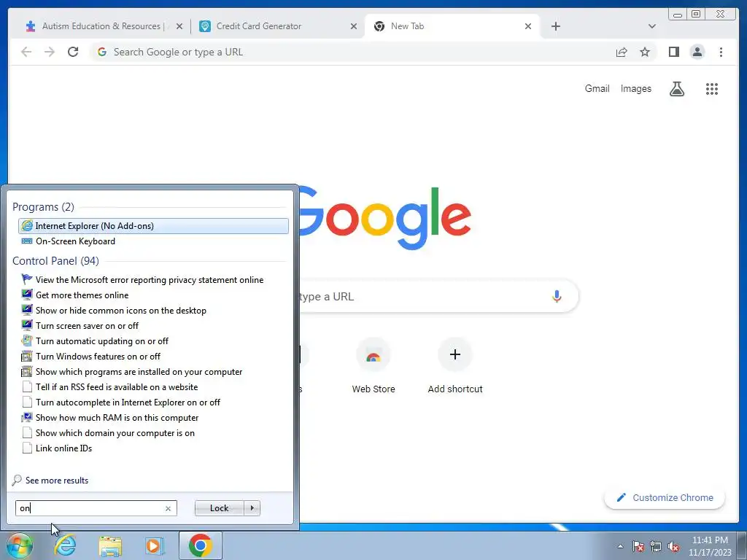Click the Programs (2) header

coord(43,206)
